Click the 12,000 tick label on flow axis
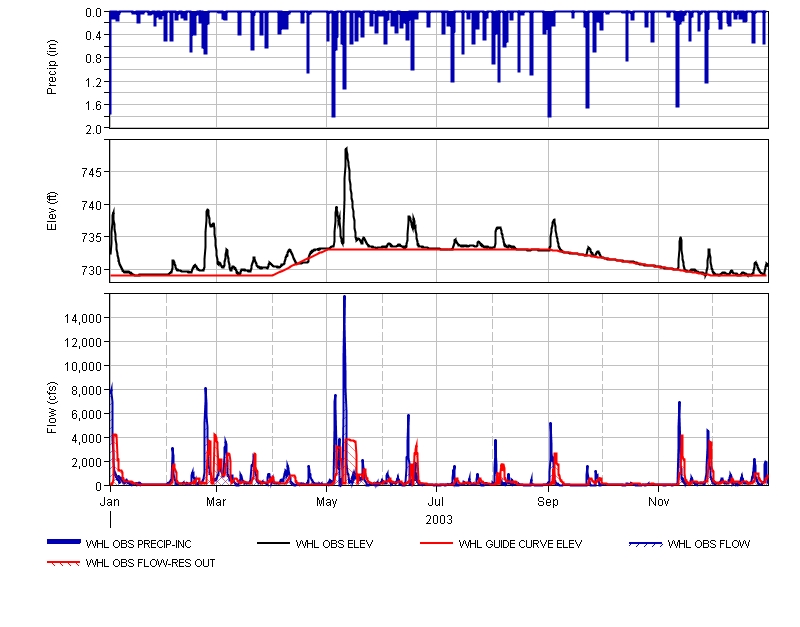 (83, 343)
